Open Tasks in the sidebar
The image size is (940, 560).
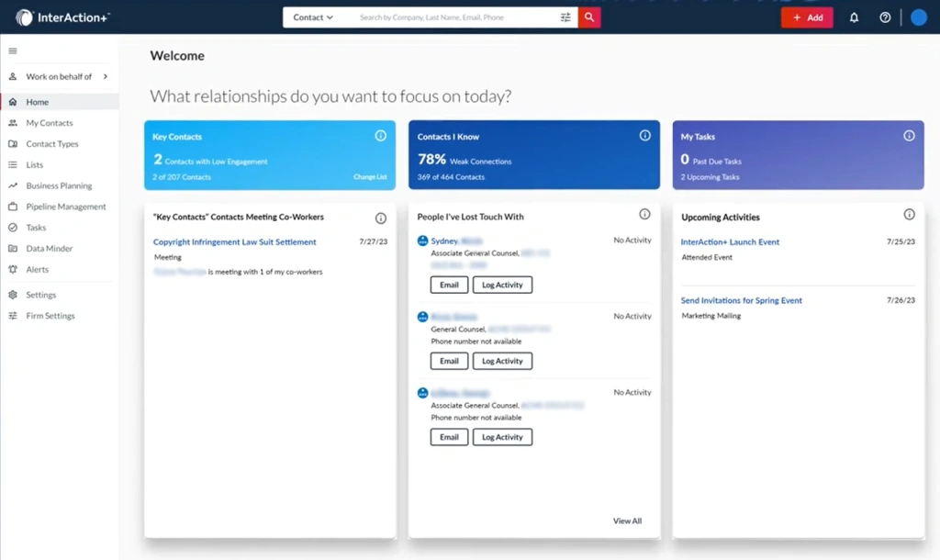point(36,228)
